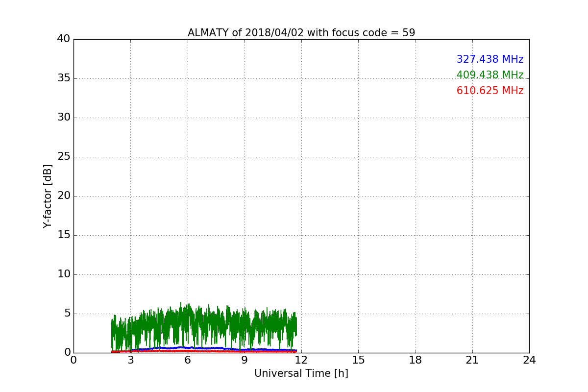Click y-axis tick label "5"

click(67, 314)
